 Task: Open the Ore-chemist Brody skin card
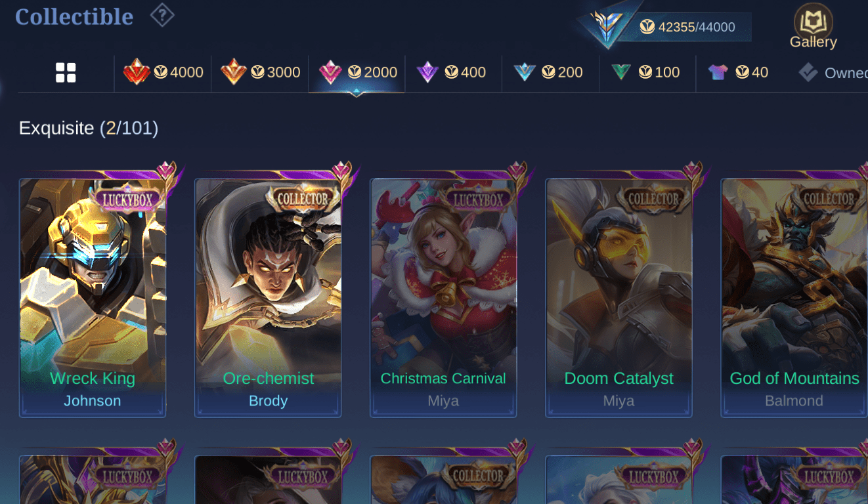268,297
